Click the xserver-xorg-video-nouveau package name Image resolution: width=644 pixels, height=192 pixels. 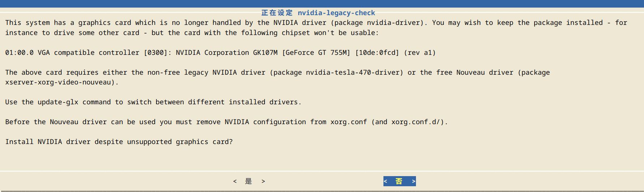pyautogui.click(x=58, y=82)
